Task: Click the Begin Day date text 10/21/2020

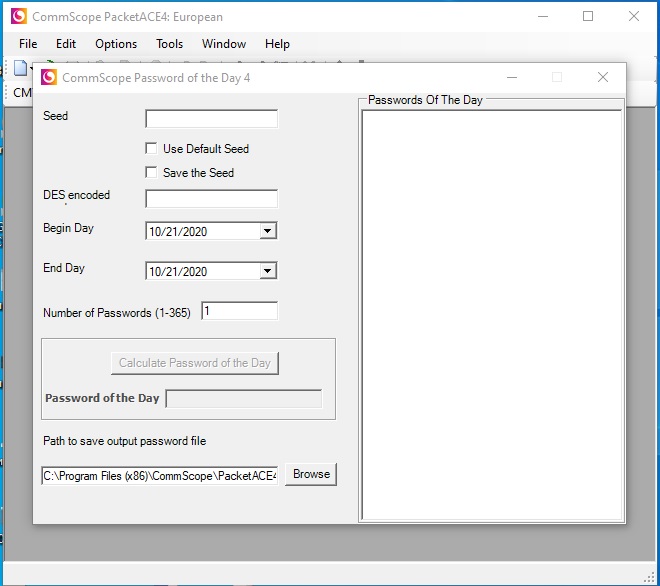Action: click(178, 232)
